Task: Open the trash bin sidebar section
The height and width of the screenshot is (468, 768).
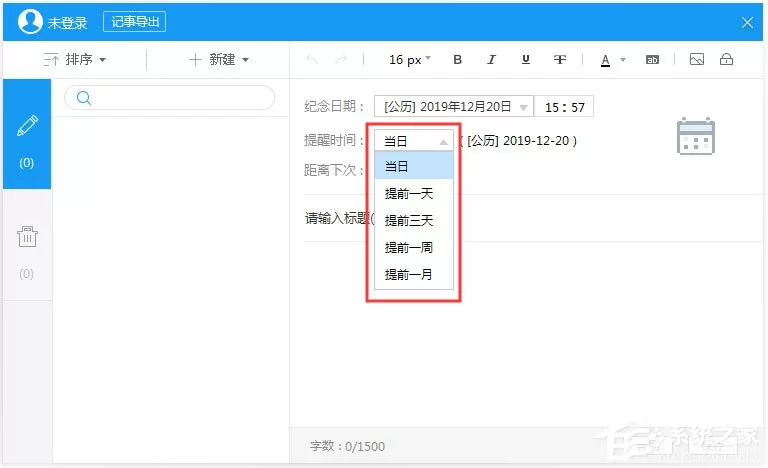Action: coord(27,250)
